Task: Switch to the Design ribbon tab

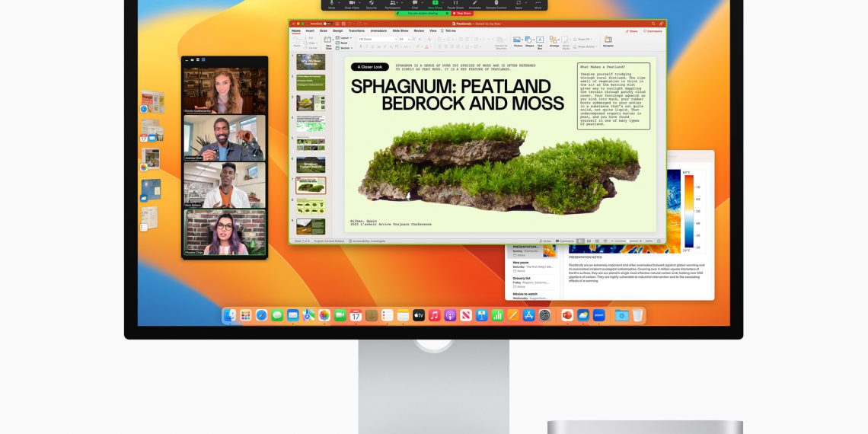Action: coord(337,31)
